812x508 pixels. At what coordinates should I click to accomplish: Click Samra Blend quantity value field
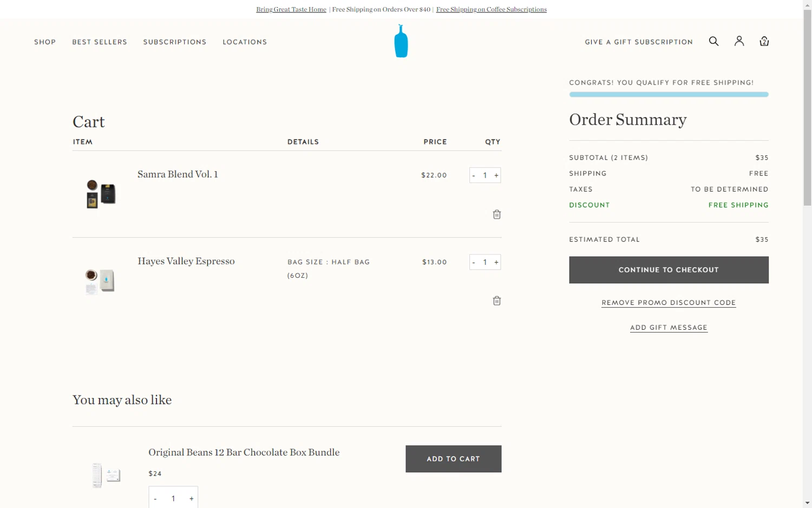point(485,175)
